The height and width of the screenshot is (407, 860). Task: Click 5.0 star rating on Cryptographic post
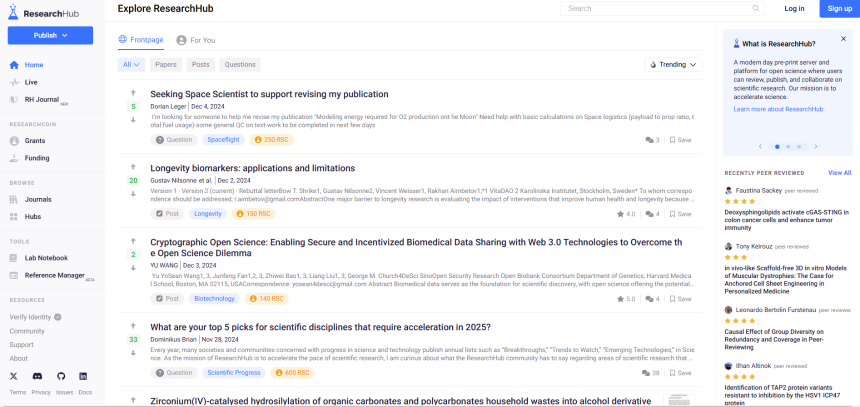pyautogui.click(x=626, y=299)
